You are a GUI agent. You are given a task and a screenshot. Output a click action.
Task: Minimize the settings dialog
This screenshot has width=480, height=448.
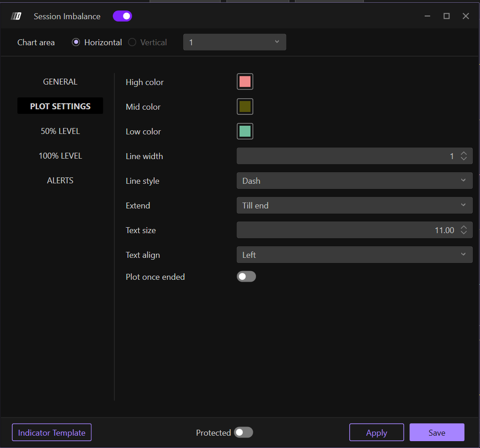point(427,16)
